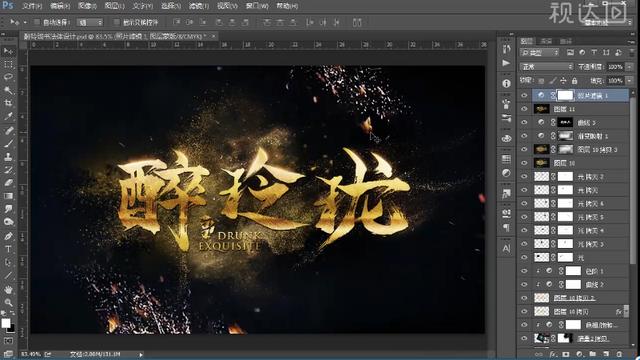
Task: Filter layers by type layer icon
Action: 594,53
